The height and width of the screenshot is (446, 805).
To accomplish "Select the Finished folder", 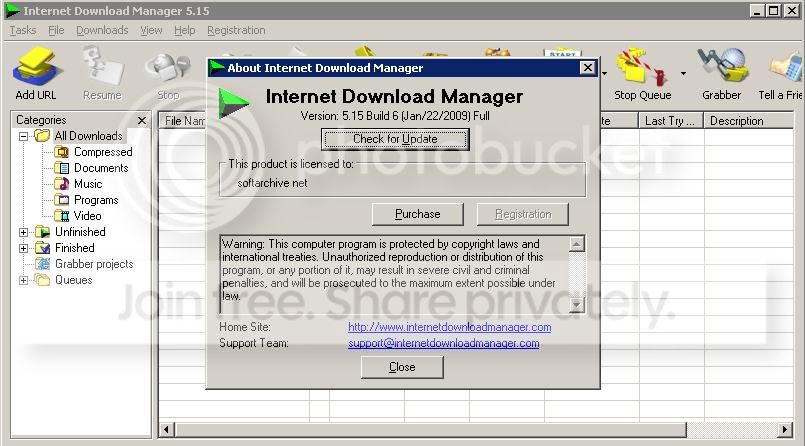I will click(x=74, y=248).
